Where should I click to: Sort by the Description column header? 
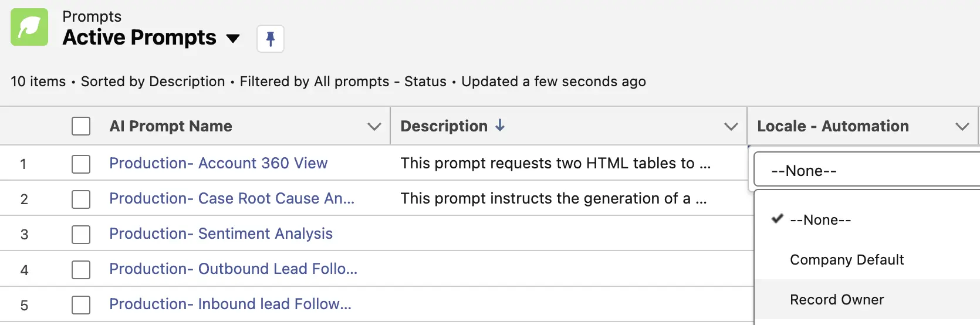(444, 126)
